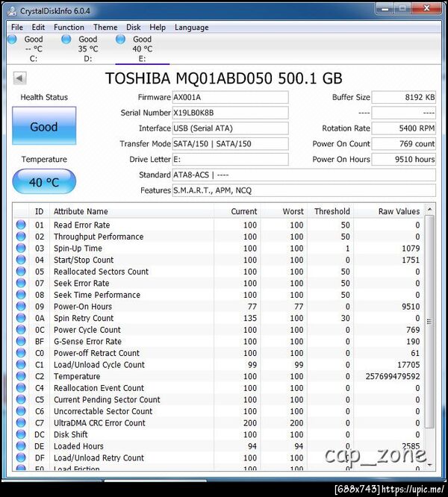
Task: Click the 40 °C temperature button
Action: pos(44,181)
